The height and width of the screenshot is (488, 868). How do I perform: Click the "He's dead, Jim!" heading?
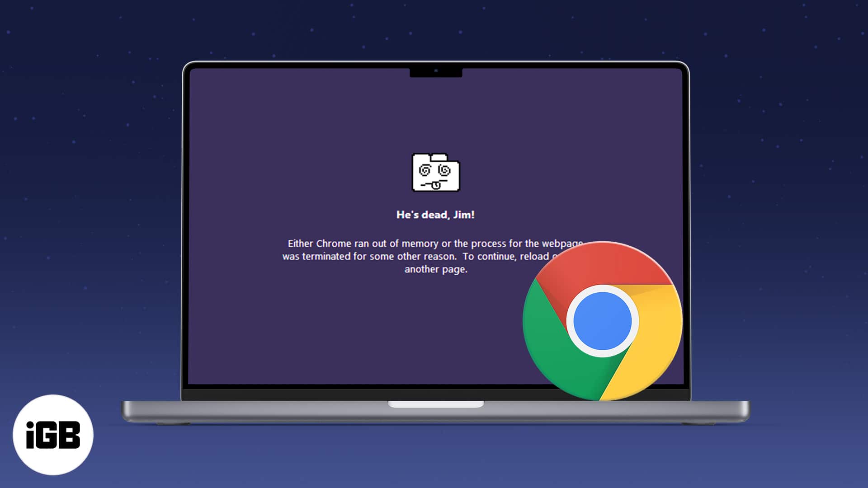pos(435,215)
